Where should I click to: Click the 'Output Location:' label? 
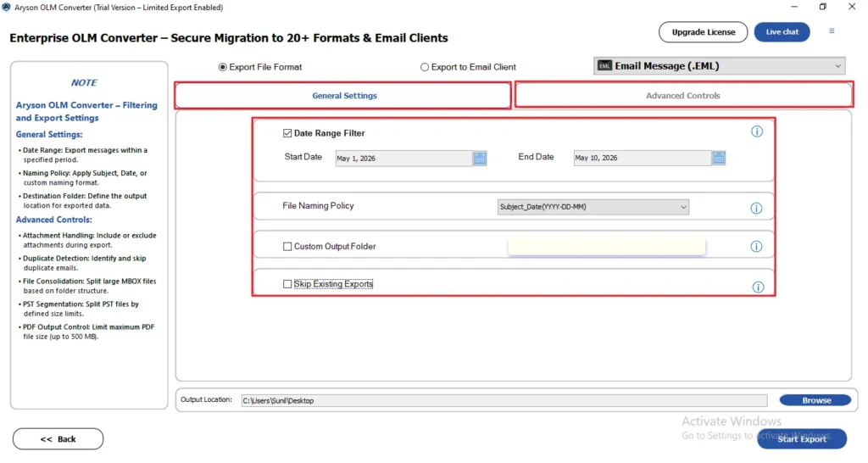pyautogui.click(x=206, y=399)
